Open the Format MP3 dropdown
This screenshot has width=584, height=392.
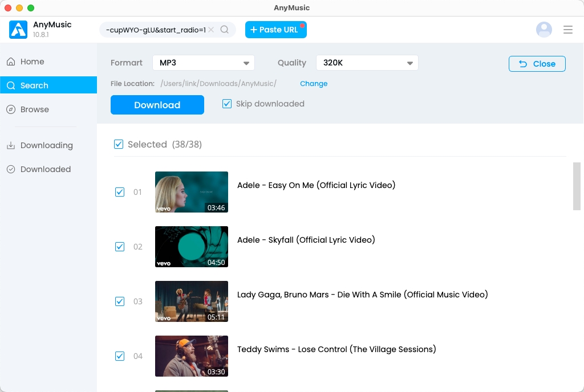point(204,63)
